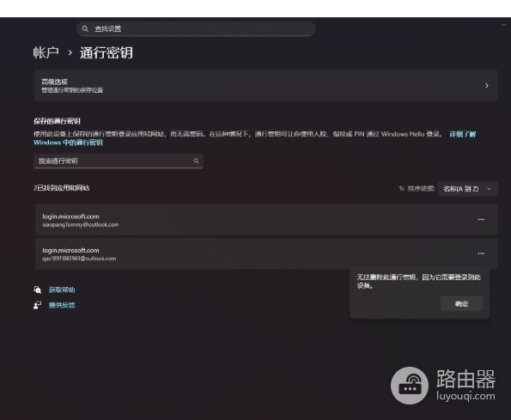511x420 pixels.
Task: Click the magnifier icon in the passkey search box
Action: pos(196,161)
